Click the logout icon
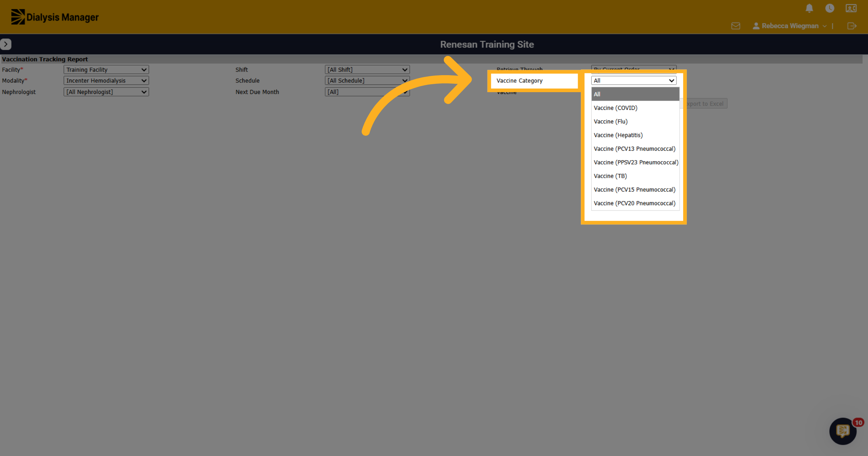Screen dimensions: 868x456 pos(852,26)
